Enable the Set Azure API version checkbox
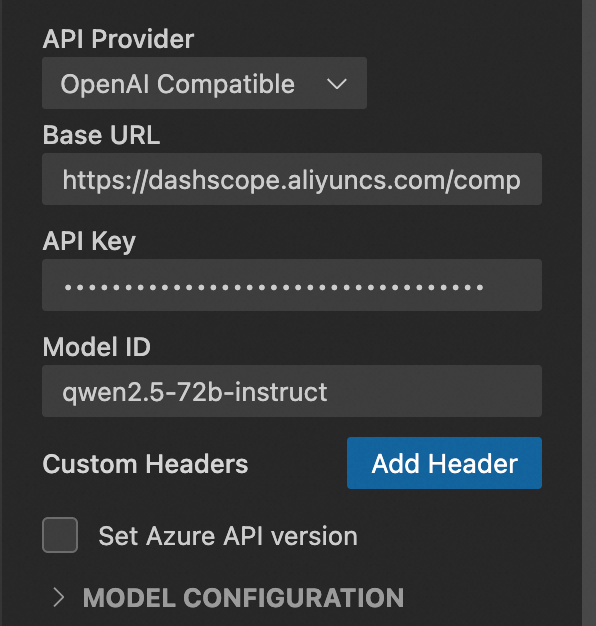 coord(60,535)
